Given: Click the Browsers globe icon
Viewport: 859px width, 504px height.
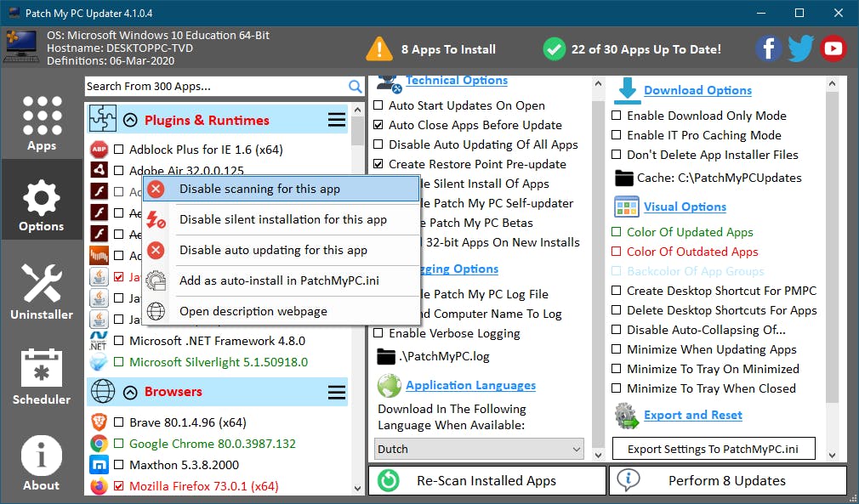Looking at the screenshot, I should click(102, 392).
